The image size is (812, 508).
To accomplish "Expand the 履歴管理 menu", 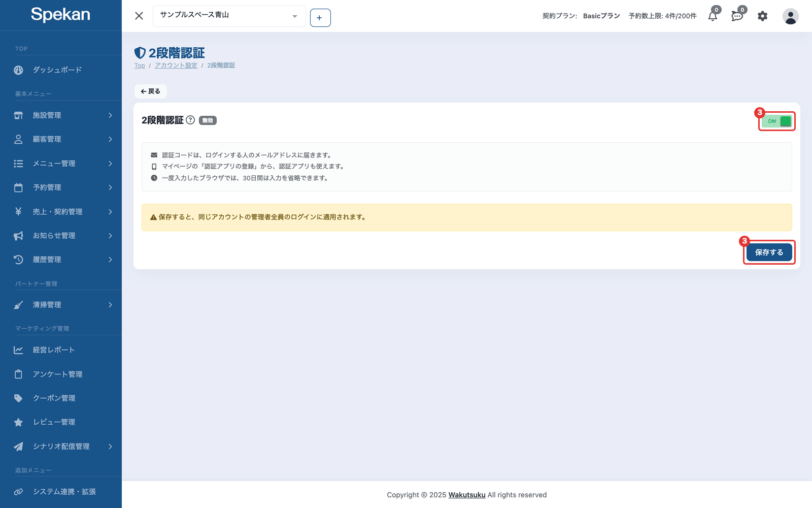I will point(61,260).
